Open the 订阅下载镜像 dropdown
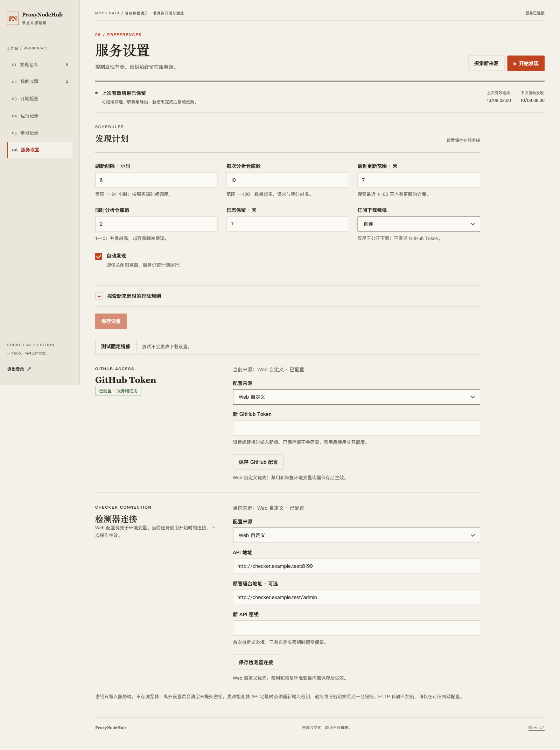Image resolution: width=560 pixels, height=750 pixels. (419, 224)
